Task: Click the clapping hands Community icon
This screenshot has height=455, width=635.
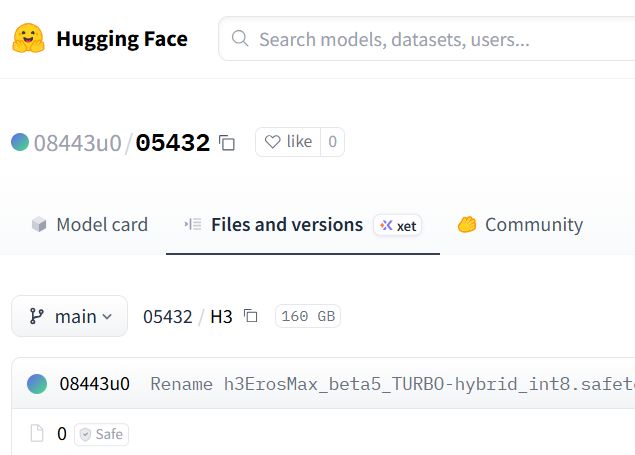Action: 467,224
